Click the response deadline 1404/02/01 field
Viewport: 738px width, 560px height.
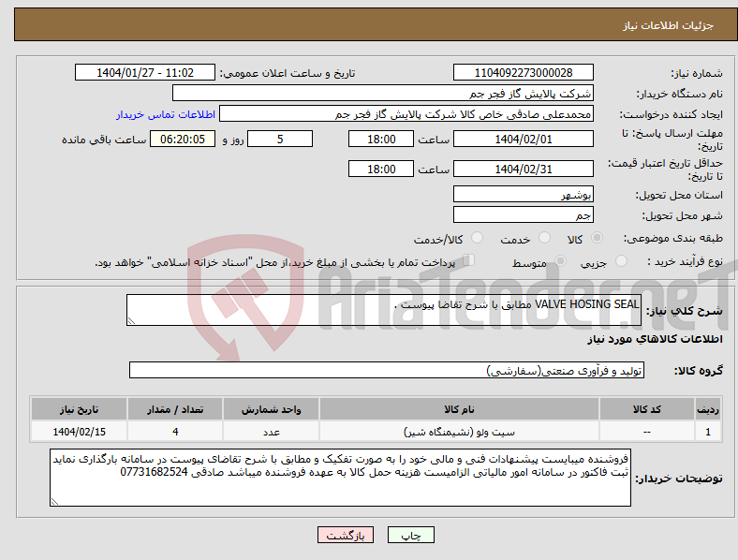523,140
